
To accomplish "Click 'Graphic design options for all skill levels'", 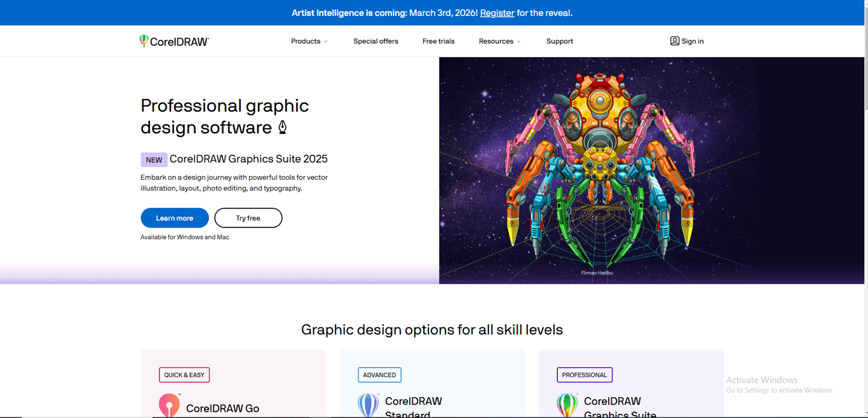I will tap(432, 330).
